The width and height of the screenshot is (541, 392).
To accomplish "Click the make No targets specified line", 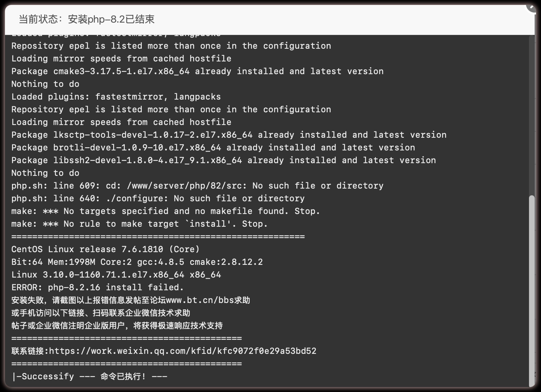I will [165, 211].
